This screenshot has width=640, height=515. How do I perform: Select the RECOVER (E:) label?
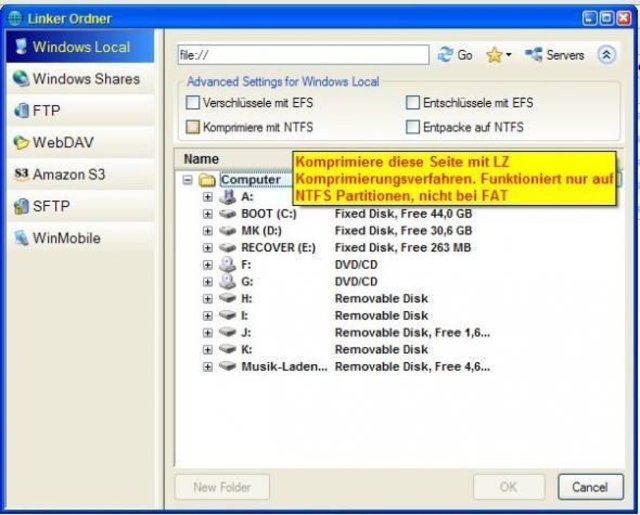click(x=278, y=248)
